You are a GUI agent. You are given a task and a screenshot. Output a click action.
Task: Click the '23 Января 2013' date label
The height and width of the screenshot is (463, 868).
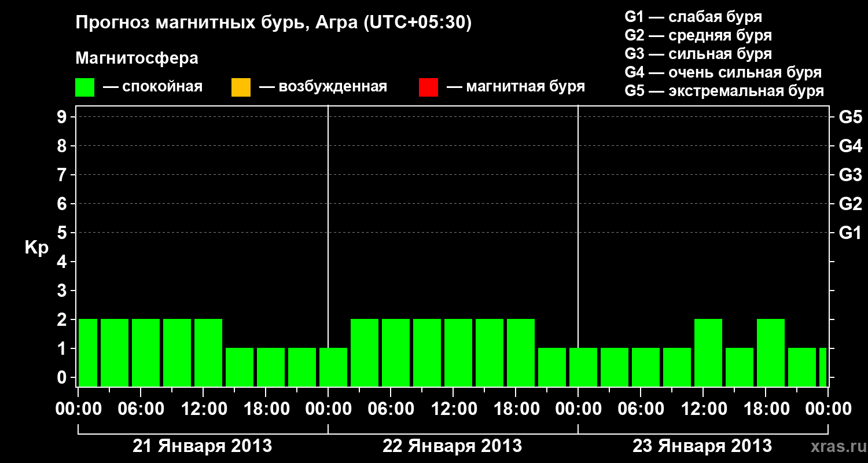click(702, 446)
